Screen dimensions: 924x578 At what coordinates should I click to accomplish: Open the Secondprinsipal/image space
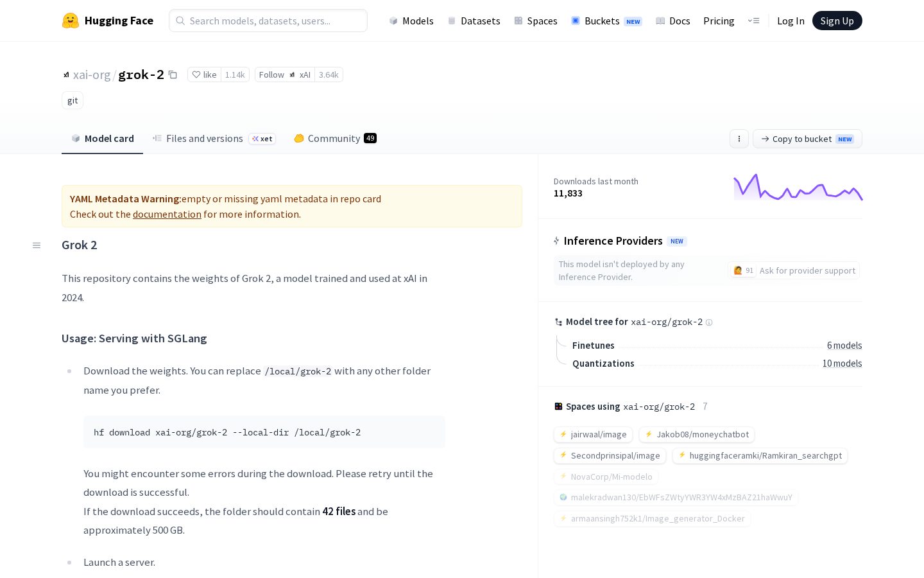610,456
